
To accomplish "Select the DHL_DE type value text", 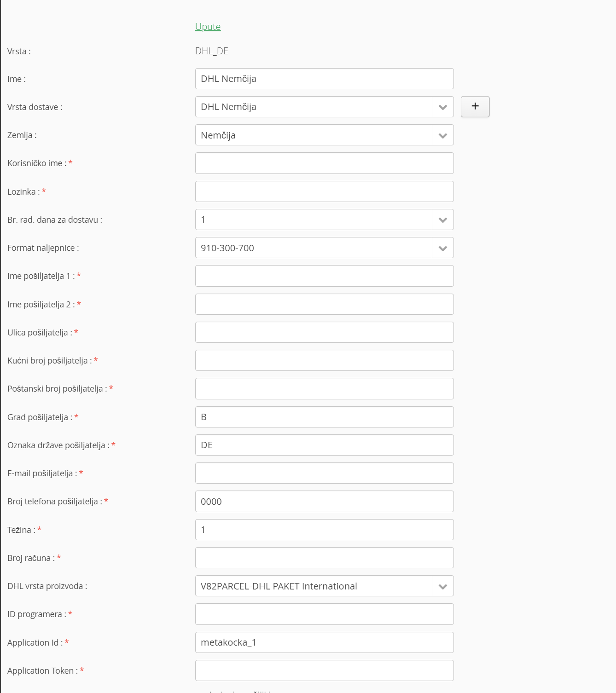I will point(212,51).
